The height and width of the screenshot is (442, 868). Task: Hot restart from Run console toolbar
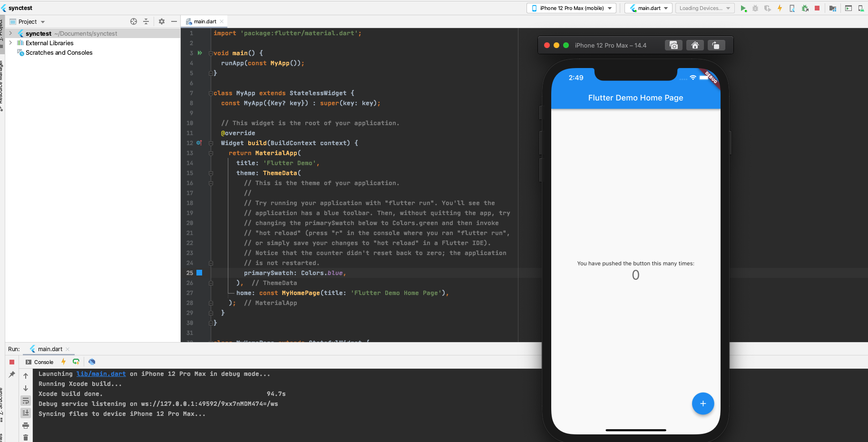coord(76,362)
